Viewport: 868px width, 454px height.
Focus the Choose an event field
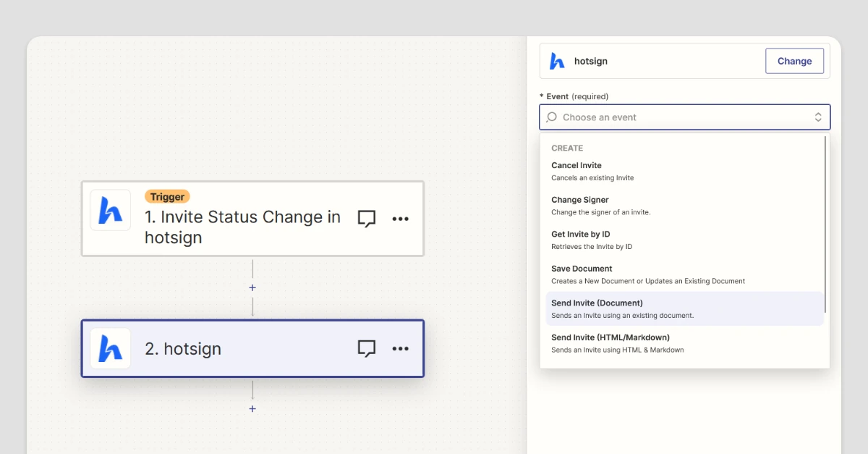(x=684, y=117)
